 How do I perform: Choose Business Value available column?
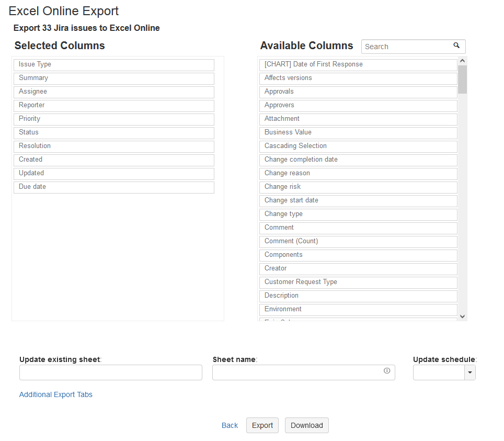(358, 133)
